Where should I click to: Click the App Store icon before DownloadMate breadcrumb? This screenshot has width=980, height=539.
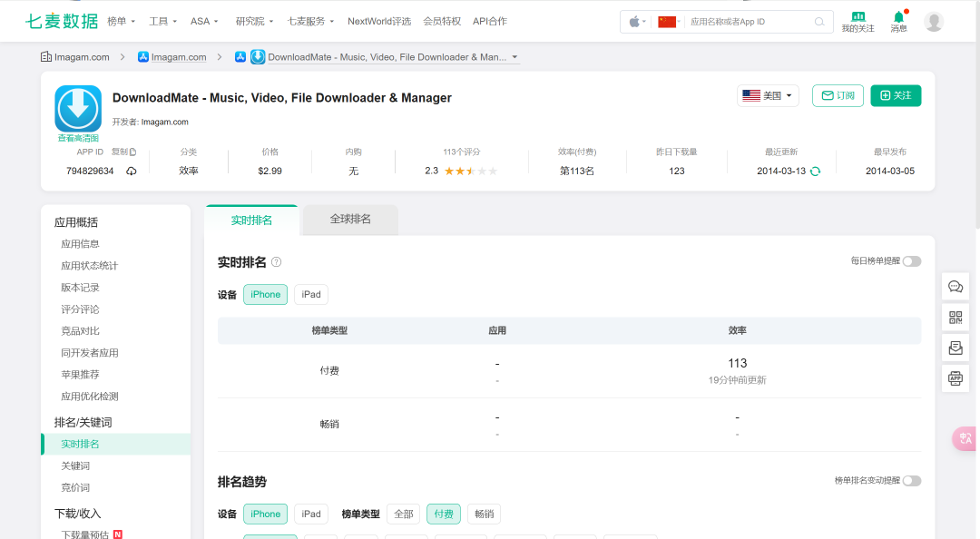tap(240, 57)
